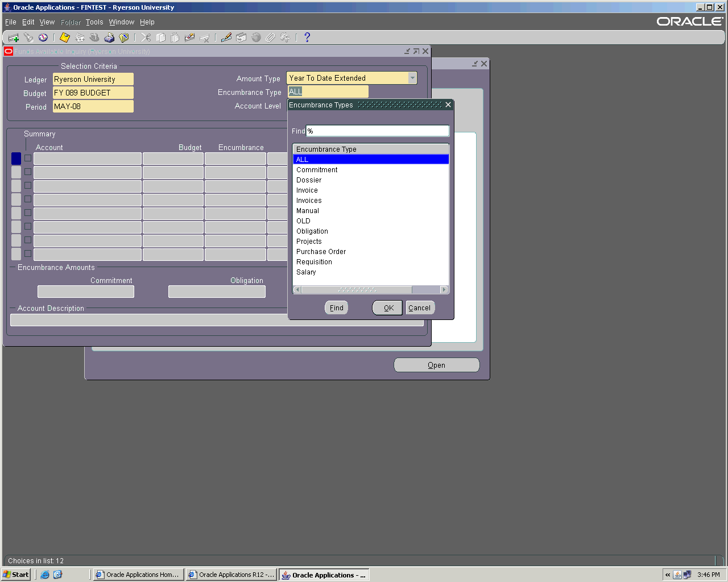Click the Print icon in toolbar
This screenshot has width=728, height=582.
point(109,38)
